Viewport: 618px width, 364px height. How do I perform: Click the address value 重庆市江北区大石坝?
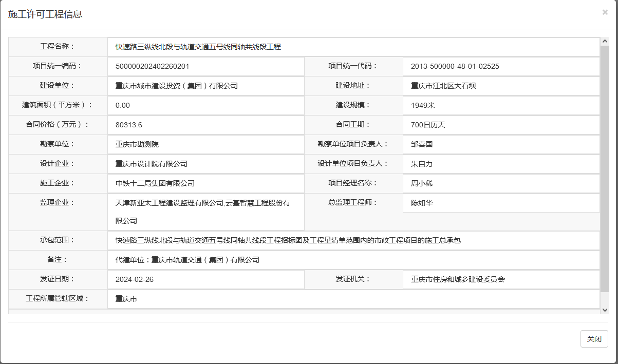point(443,86)
